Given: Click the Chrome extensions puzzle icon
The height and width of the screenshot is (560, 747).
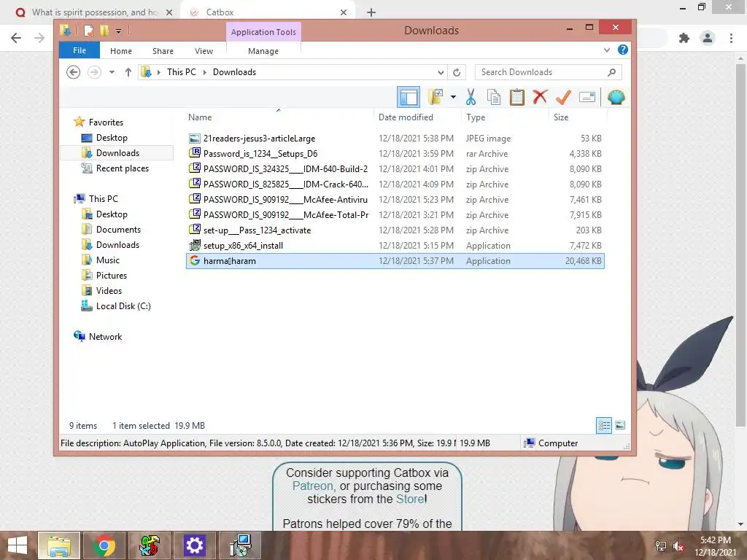Looking at the screenshot, I should [x=684, y=38].
